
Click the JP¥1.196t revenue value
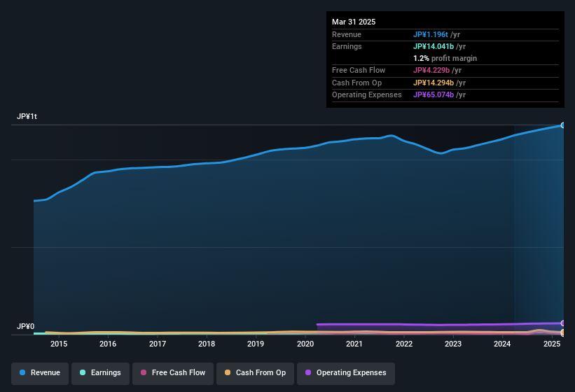[431, 34]
